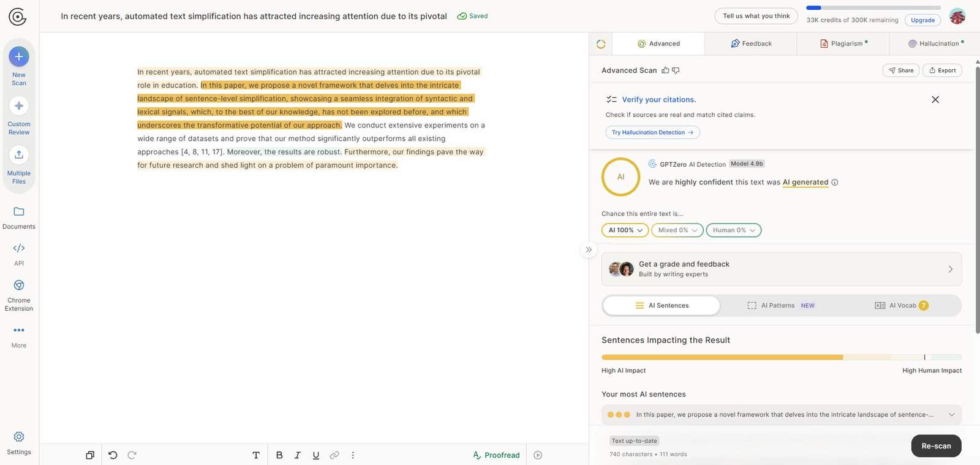Undo the last edit
This screenshot has height=465, width=980.
(x=113, y=455)
